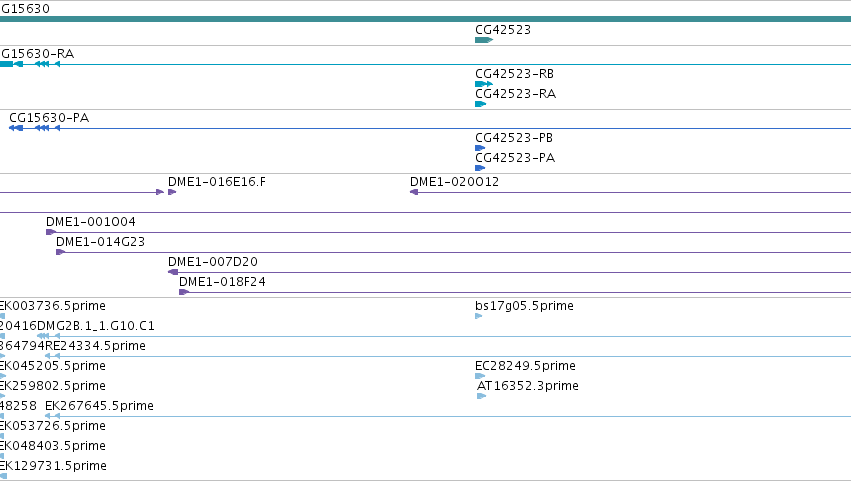851x481 pixels.
Task: Click the AT16352.3prime label
Action: tap(528, 386)
